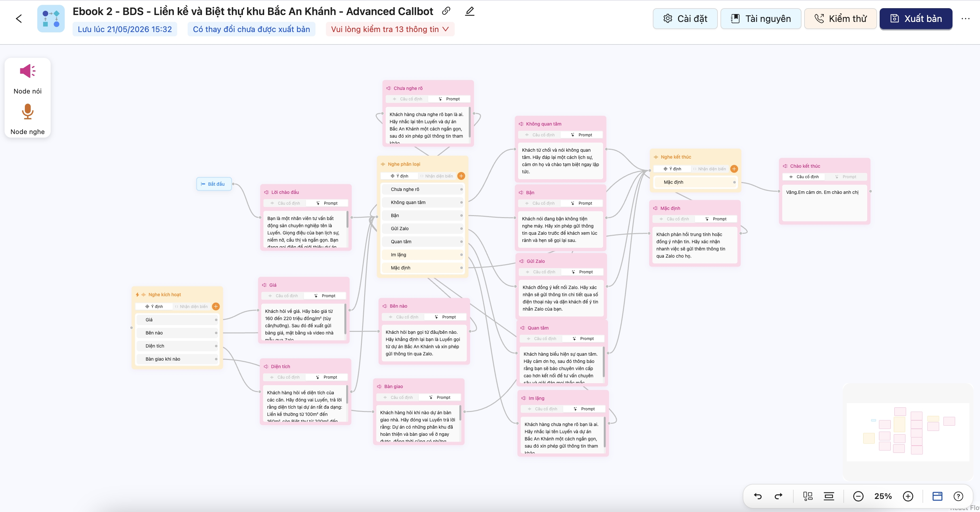Click the Giá node header

point(304,284)
